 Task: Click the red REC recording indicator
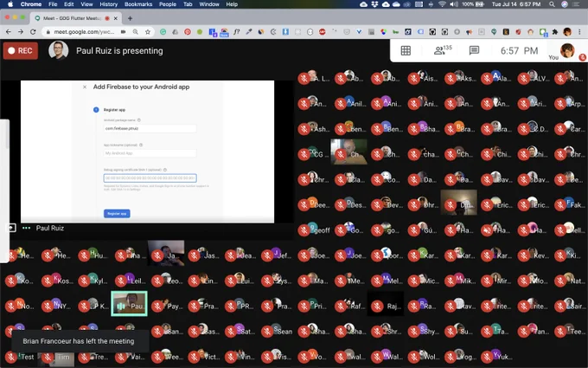(21, 51)
